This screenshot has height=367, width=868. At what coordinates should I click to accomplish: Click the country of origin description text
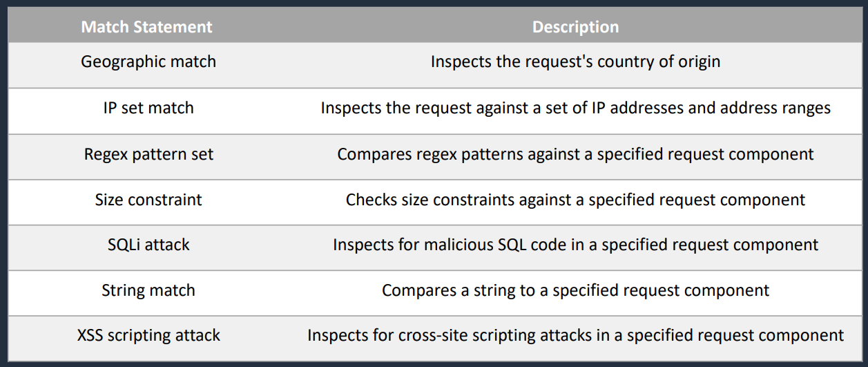[575, 62]
